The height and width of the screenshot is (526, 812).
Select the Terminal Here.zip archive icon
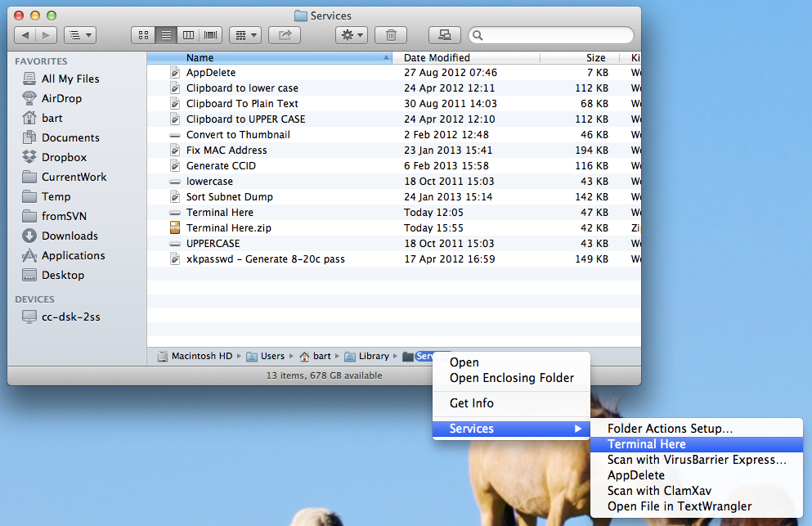coord(175,228)
